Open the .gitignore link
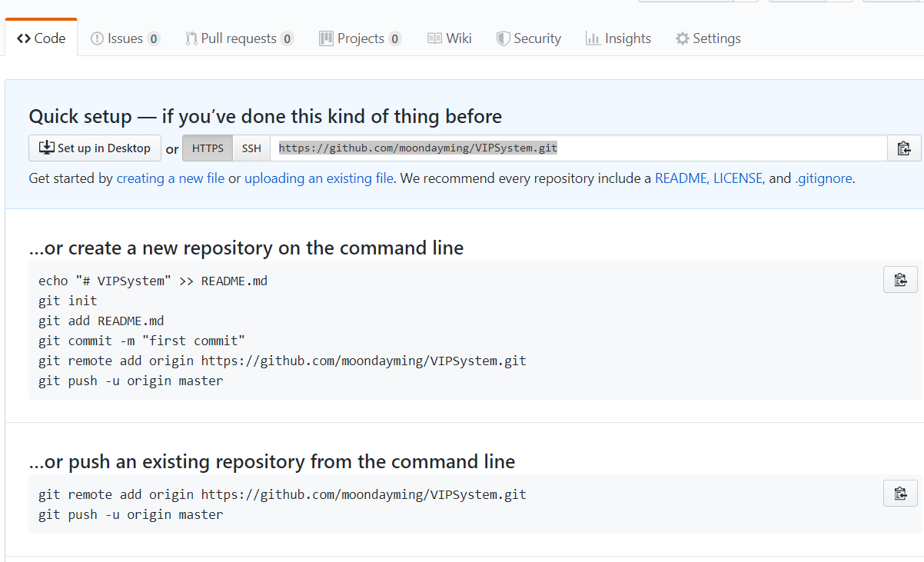 823,178
